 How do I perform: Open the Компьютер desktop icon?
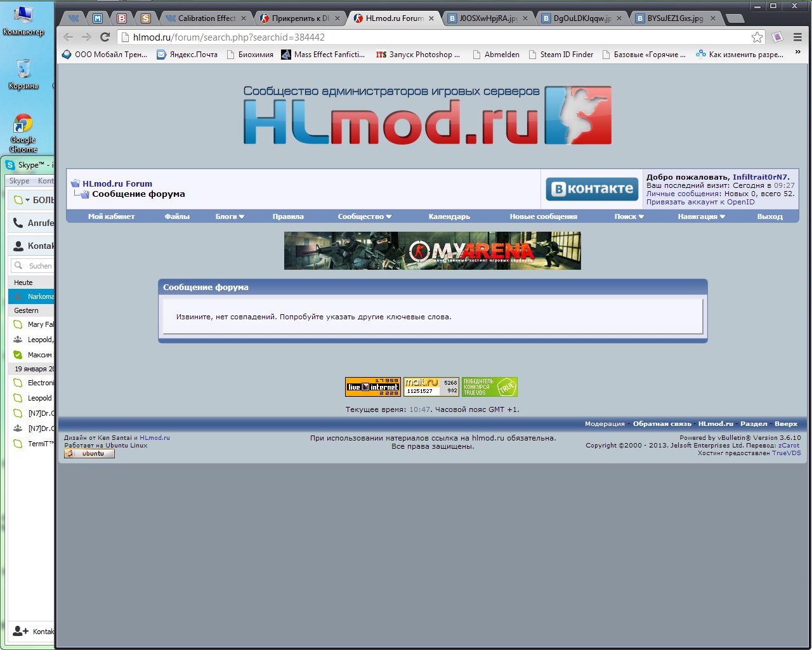[x=23, y=21]
